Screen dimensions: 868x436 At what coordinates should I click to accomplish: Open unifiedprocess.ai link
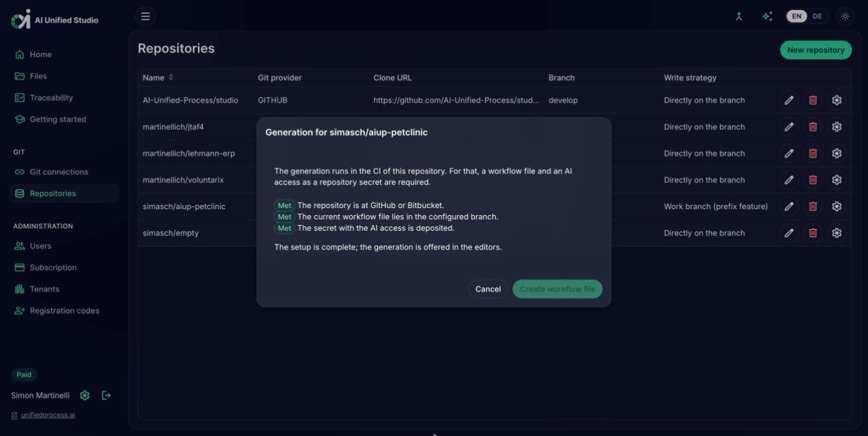click(48, 415)
